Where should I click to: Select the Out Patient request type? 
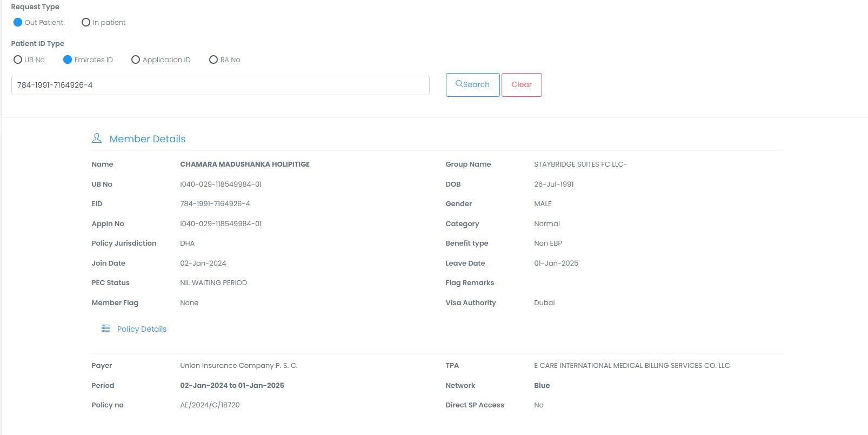click(x=18, y=22)
